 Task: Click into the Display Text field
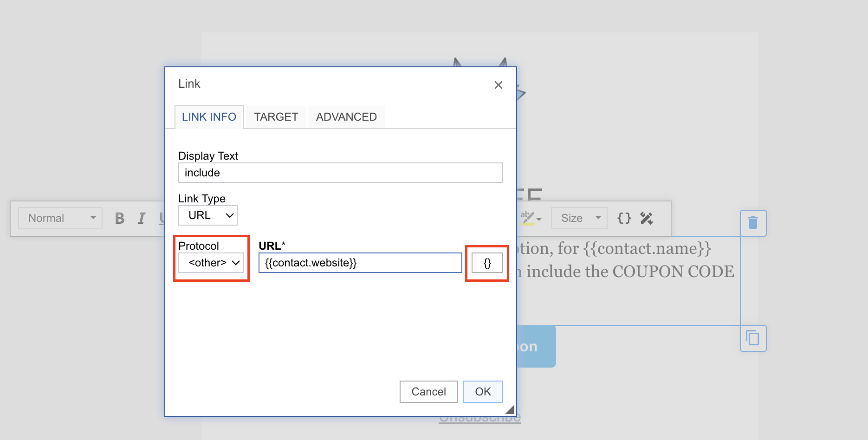340,173
